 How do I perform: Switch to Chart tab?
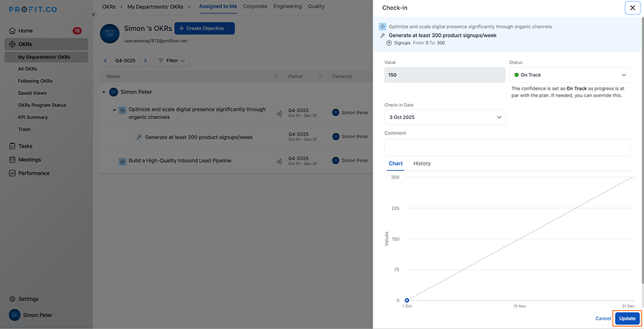(396, 163)
